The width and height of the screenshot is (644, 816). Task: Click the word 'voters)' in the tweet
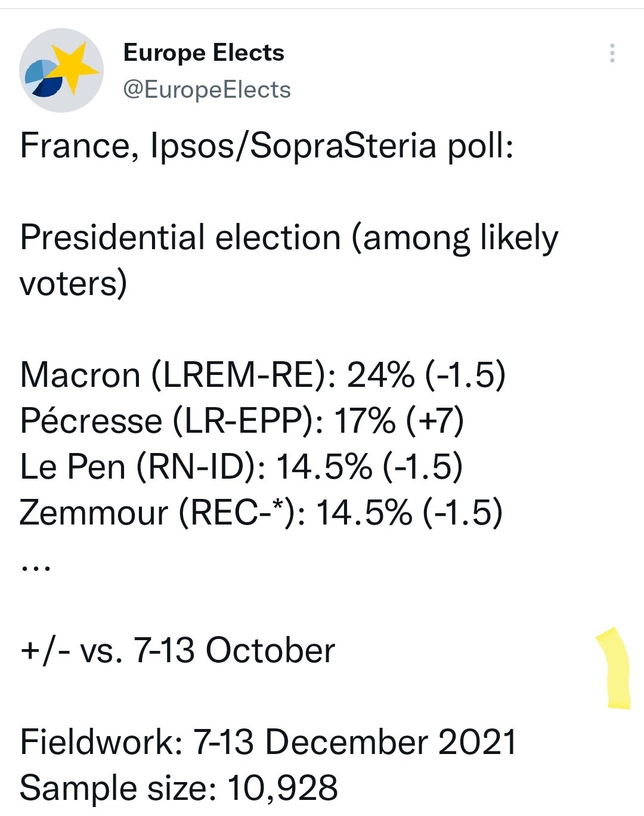[73, 283]
